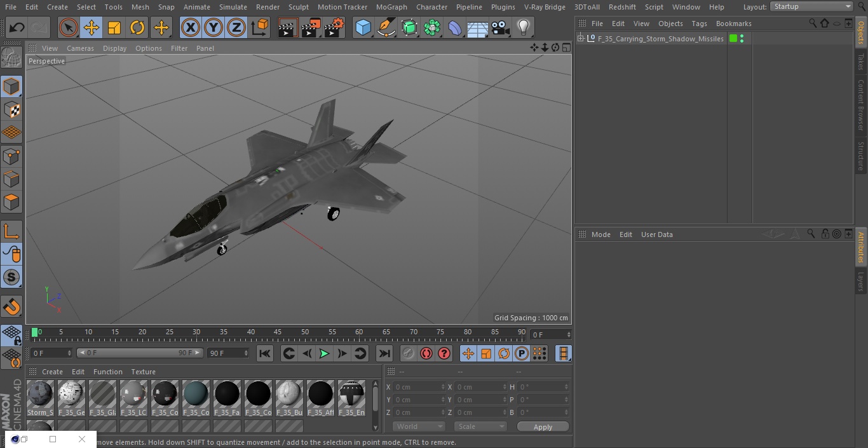Viewport: 868px width, 448px height.
Task: Add a Subdivision Surface generator
Action: tap(409, 27)
